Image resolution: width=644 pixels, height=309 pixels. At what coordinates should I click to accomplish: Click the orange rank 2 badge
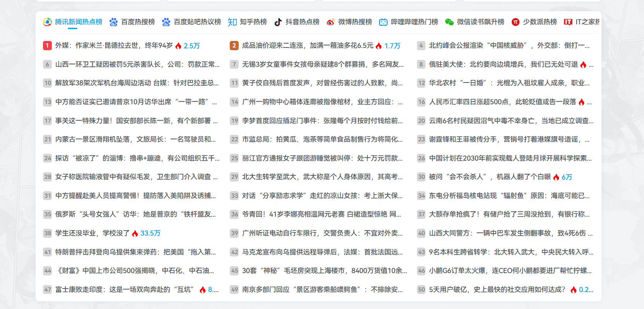(234, 46)
